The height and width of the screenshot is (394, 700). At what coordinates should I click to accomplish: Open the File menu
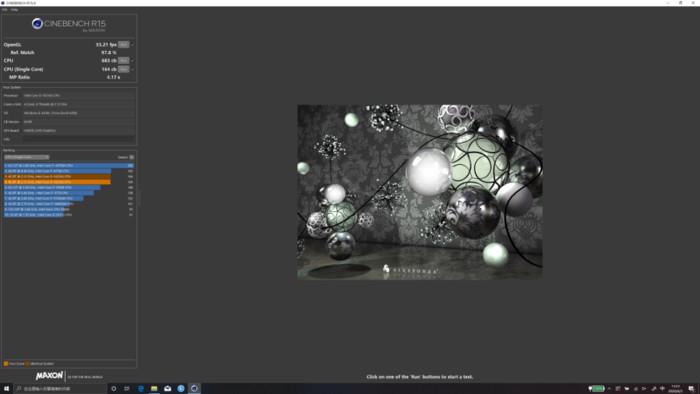tap(4, 9)
